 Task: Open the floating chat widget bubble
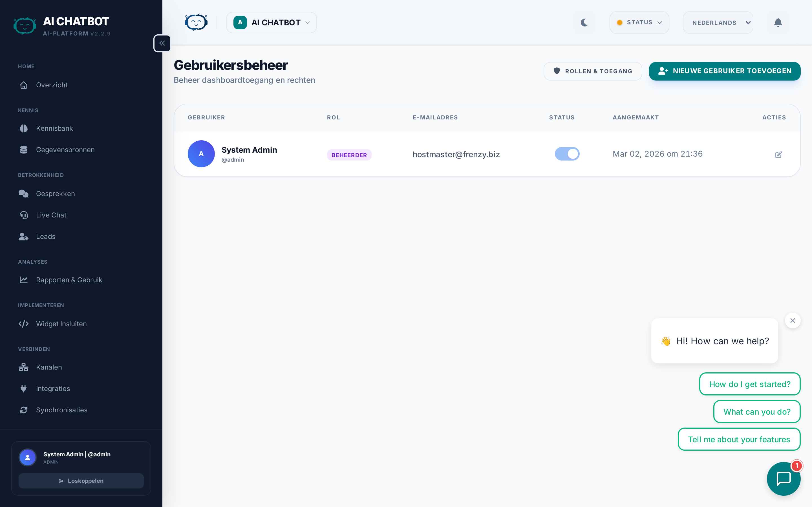tap(784, 478)
